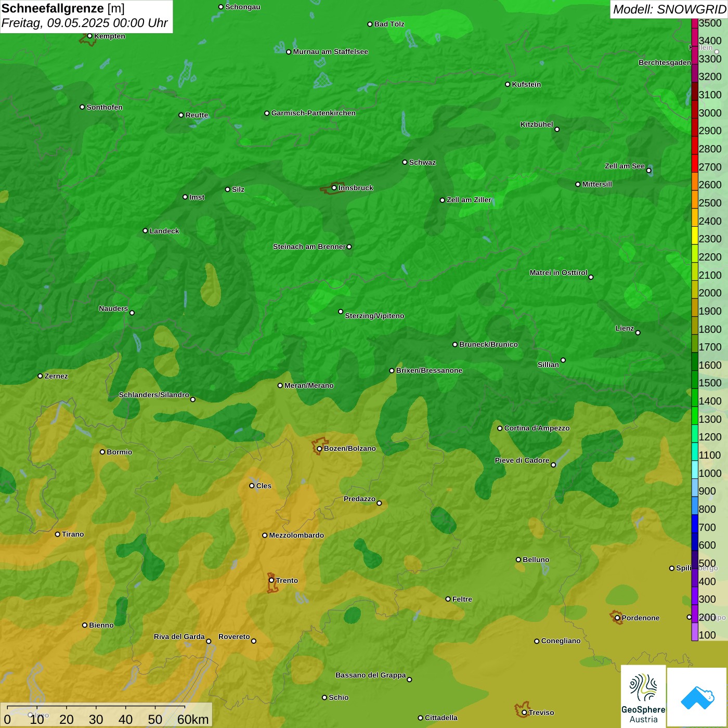Select the date 'Freitag, 09.05.2025 00:00 Uhr'

(85, 23)
